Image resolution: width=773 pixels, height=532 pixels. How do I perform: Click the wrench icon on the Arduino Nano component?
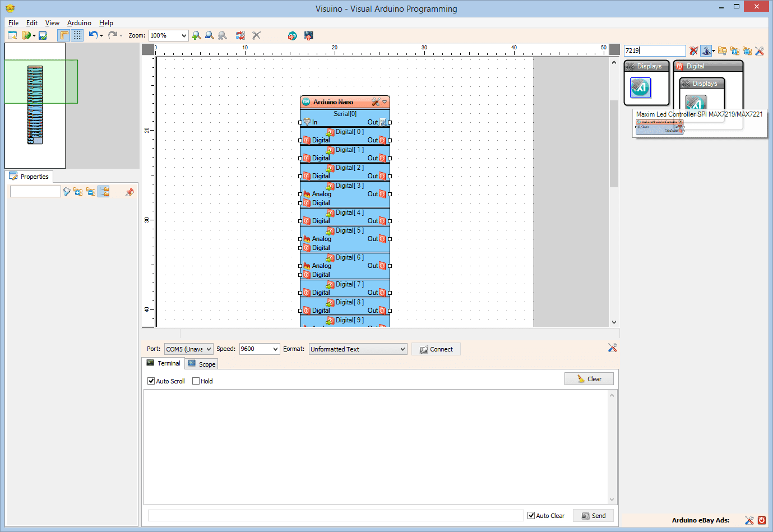376,101
